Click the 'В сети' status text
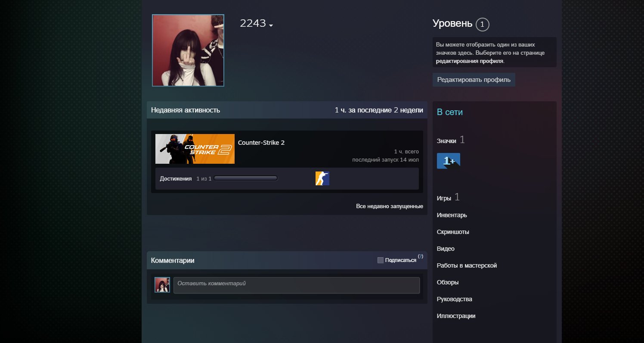Image resolution: width=644 pixels, height=343 pixels. (x=450, y=112)
